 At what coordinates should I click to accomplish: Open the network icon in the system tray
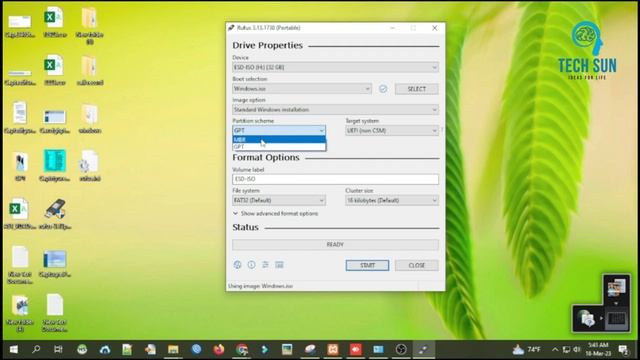tap(567, 349)
